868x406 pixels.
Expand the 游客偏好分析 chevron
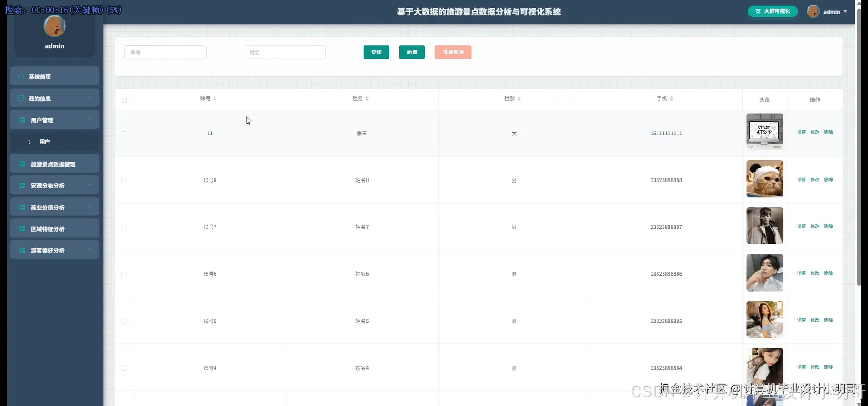(90, 249)
